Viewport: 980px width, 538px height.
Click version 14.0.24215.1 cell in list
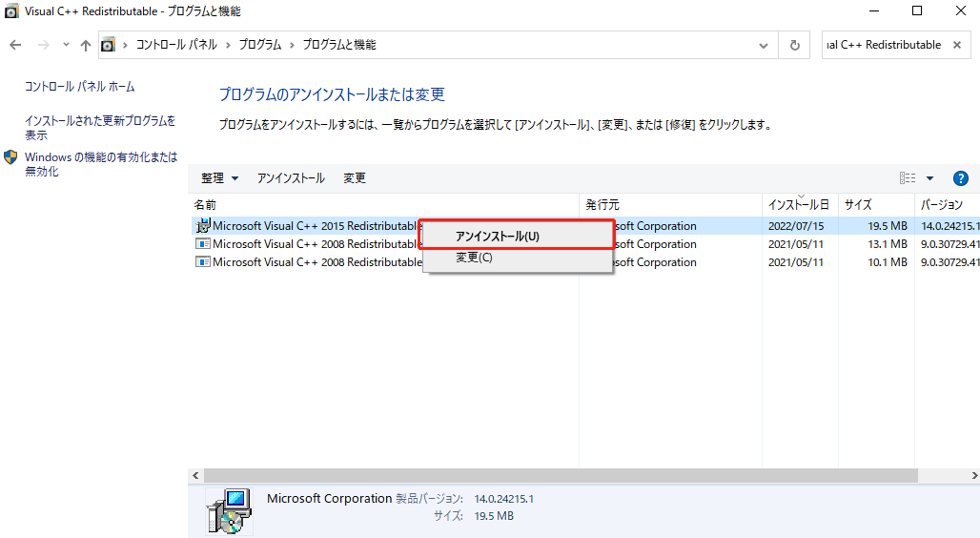[950, 226]
